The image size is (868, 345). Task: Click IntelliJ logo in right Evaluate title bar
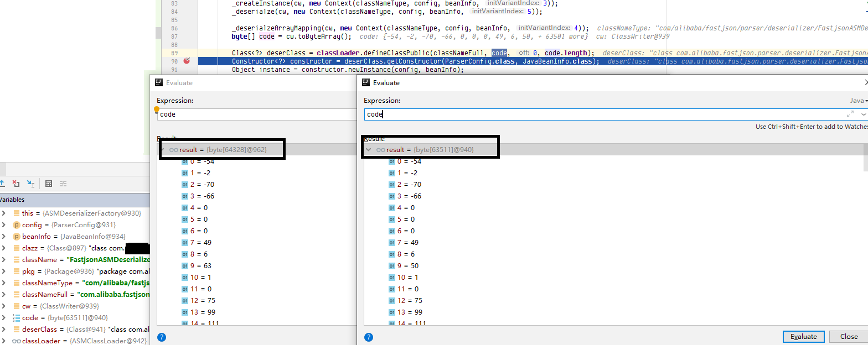tap(365, 82)
